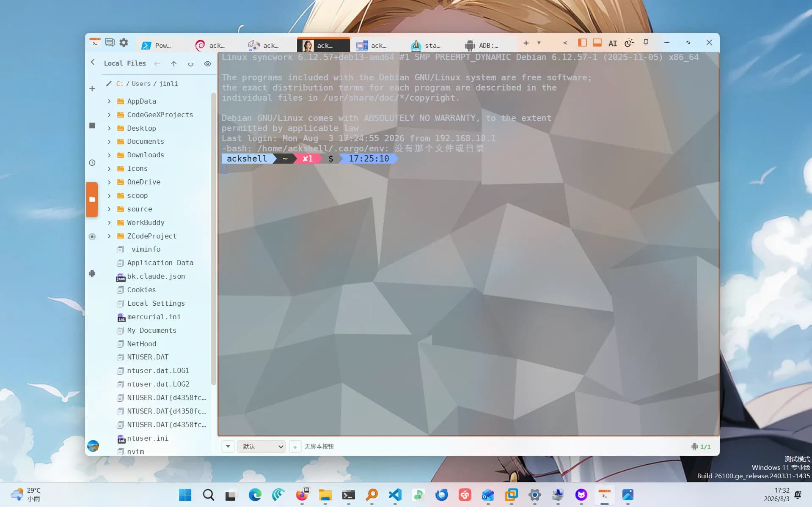The image size is (812, 507).
Task: Open File Explorer from the taskbar
Action: pos(325,495)
